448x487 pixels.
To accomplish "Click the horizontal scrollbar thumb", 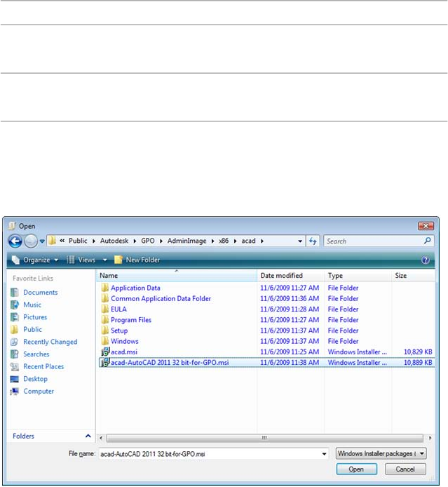I will click(x=264, y=438).
